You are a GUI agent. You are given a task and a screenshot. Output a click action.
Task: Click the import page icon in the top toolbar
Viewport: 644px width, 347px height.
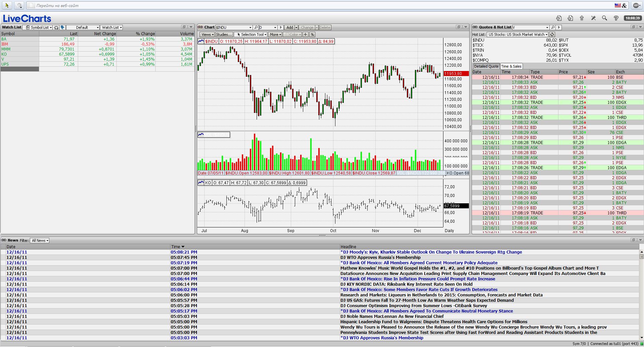tap(559, 18)
